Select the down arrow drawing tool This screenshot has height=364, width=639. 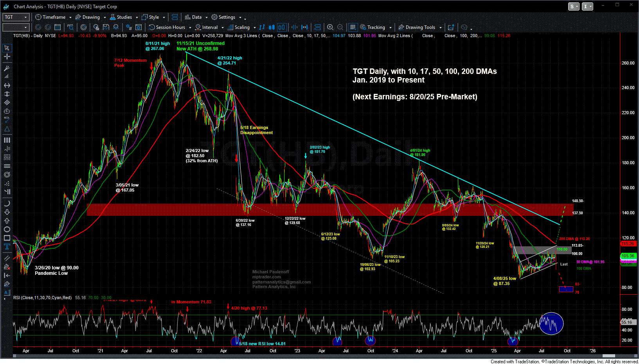[7, 212]
